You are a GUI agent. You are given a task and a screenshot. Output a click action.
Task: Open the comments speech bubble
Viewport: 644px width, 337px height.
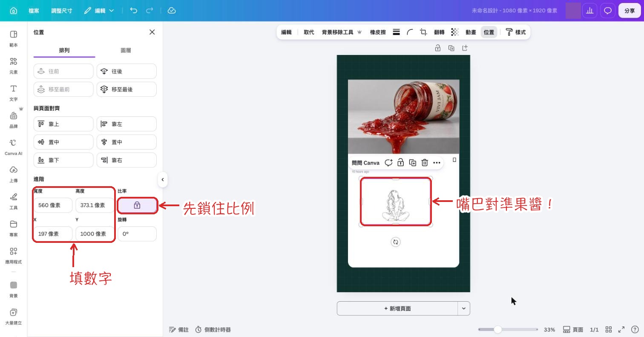(608, 11)
